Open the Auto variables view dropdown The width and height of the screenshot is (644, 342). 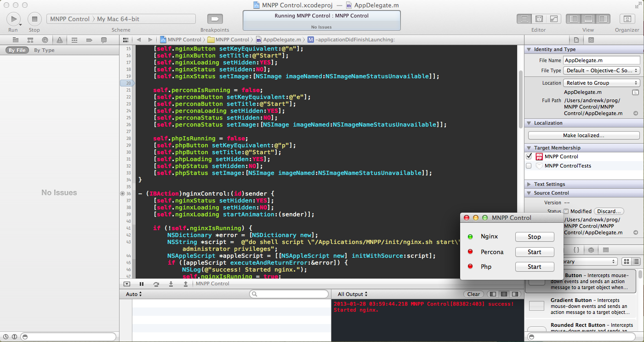tap(134, 294)
